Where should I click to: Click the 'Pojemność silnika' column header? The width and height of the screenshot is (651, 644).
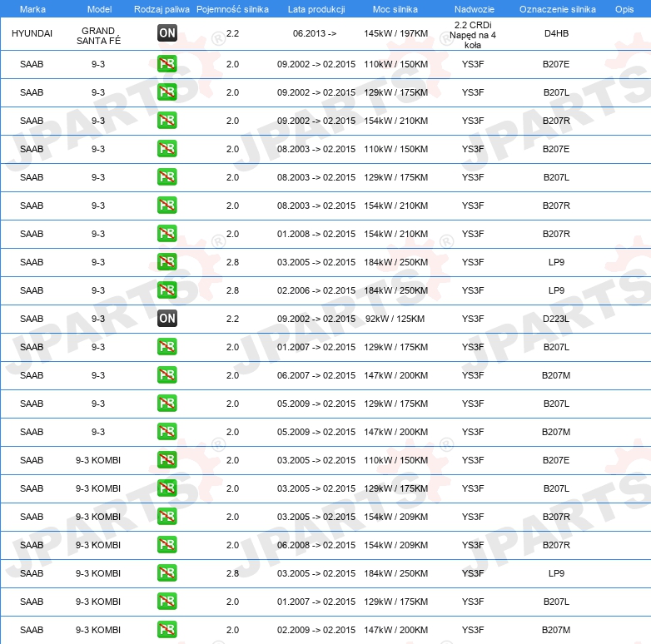coord(232,9)
